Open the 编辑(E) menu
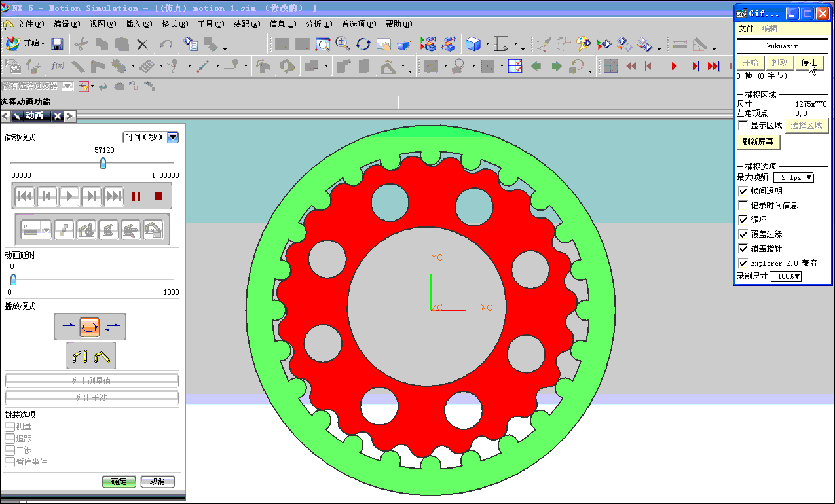This screenshot has height=504, width=835. click(x=66, y=24)
